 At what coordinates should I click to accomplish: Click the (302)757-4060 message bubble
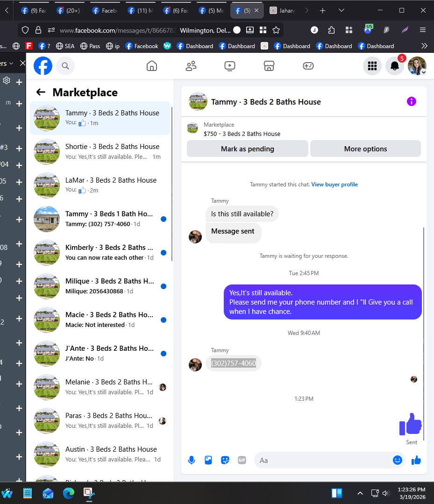click(x=234, y=363)
